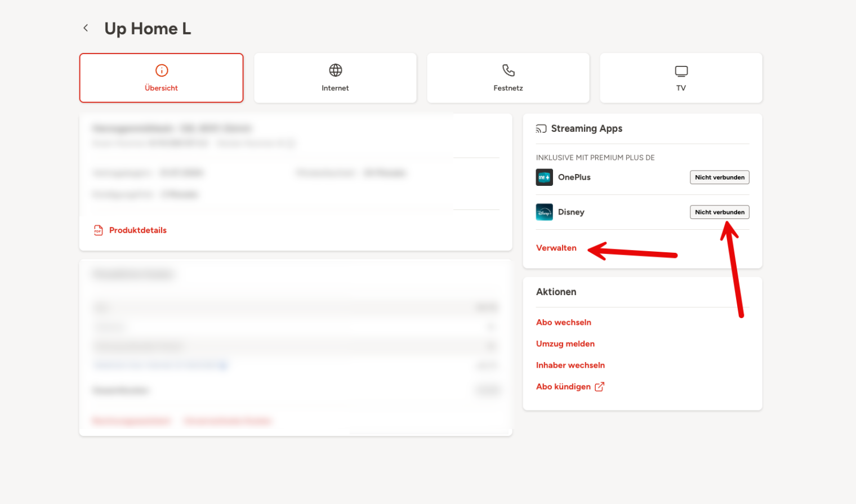This screenshot has height=504, width=856.
Task: Open Verwalten link under Streaming Apps
Action: tap(556, 248)
